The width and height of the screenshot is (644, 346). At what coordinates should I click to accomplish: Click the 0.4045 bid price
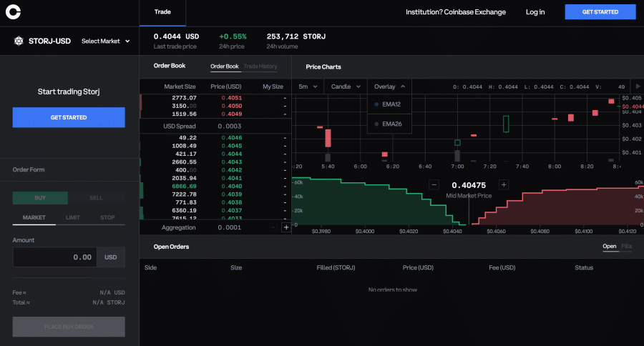232,146
